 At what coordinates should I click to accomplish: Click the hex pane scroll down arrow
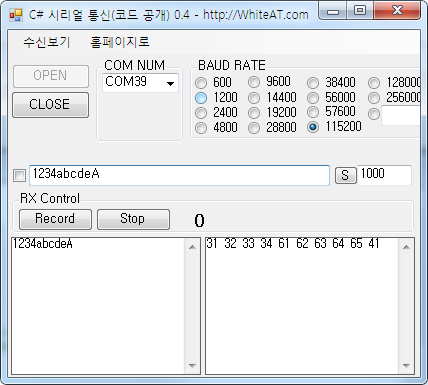click(x=406, y=366)
